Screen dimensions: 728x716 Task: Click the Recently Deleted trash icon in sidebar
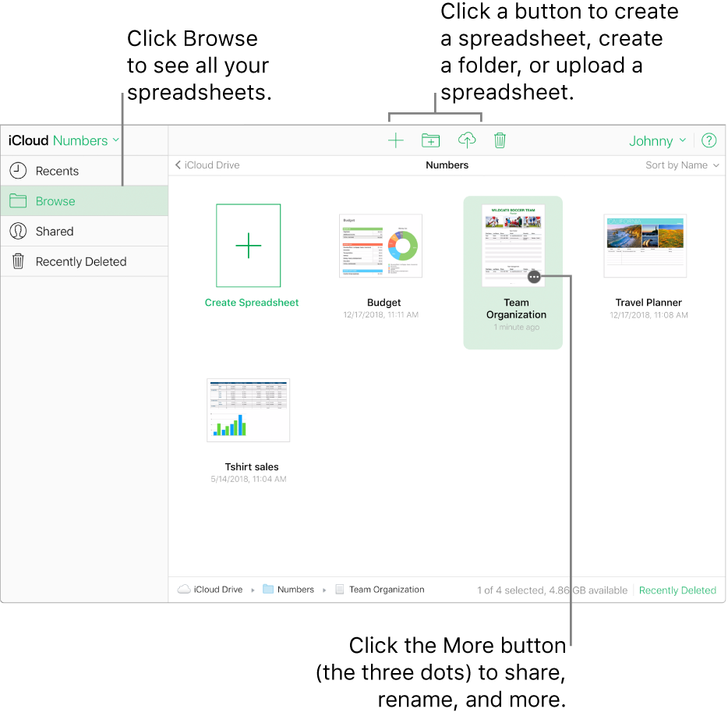click(18, 261)
